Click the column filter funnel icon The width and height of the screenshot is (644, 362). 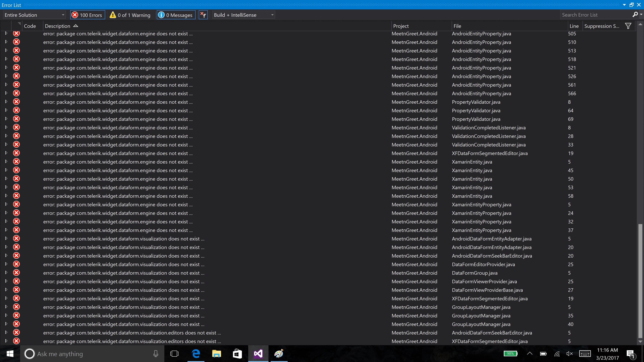click(628, 26)
